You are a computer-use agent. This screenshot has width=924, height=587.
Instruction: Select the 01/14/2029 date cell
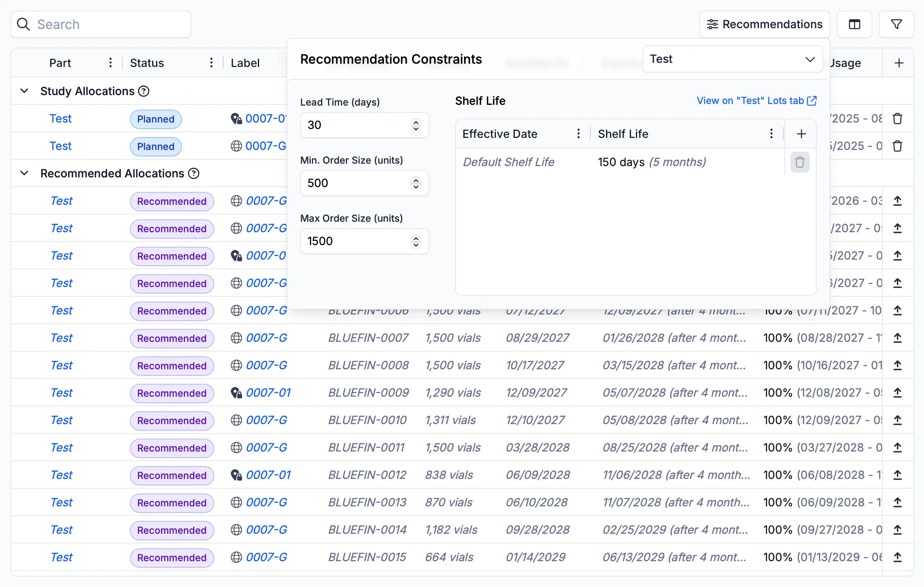click(535, 557)
